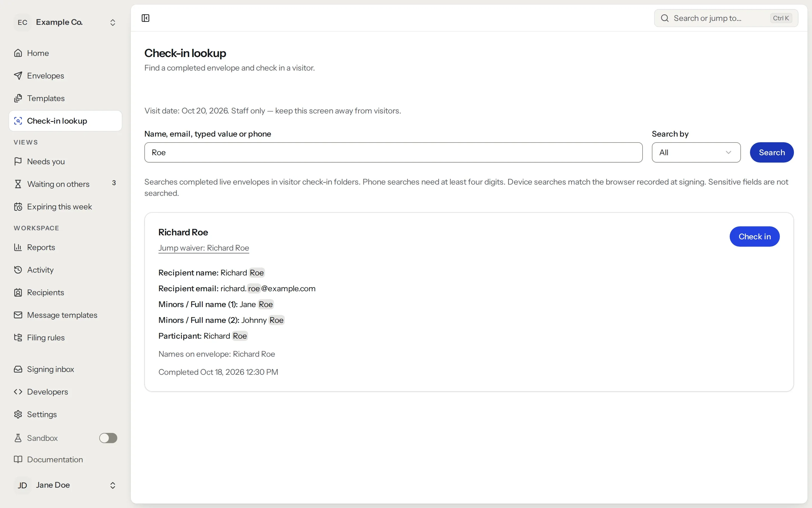Click the Completed Oct 18, 2026 timestamp

218,372
